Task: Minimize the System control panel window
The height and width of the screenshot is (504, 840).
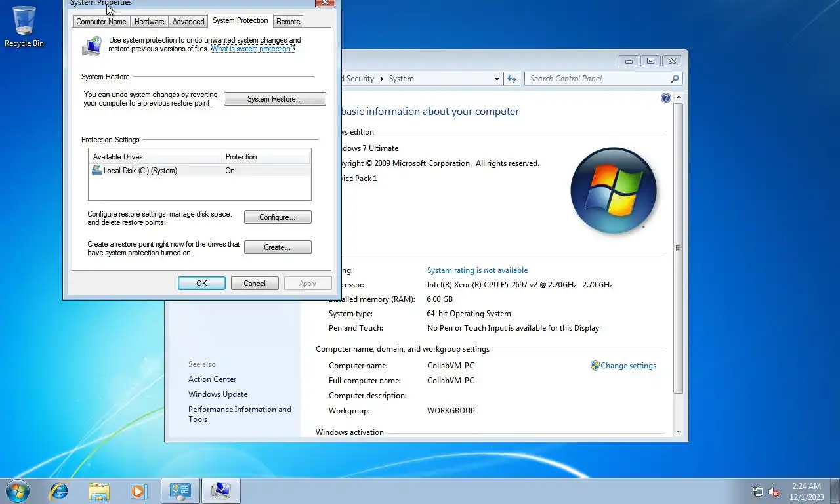Action: pos(629,61)
